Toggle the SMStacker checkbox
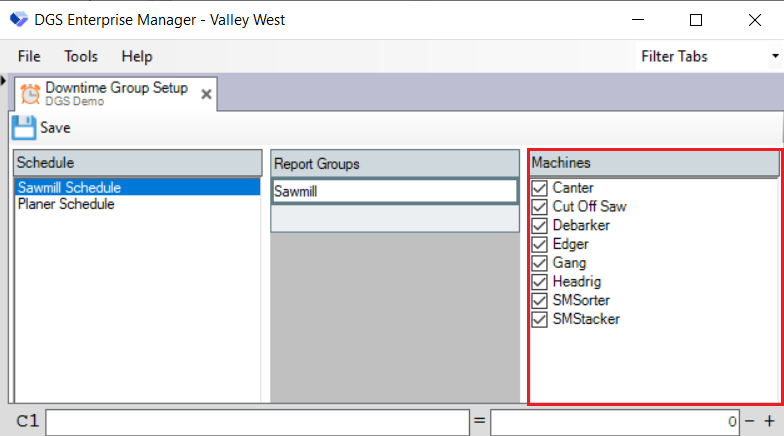 point(540,320)
